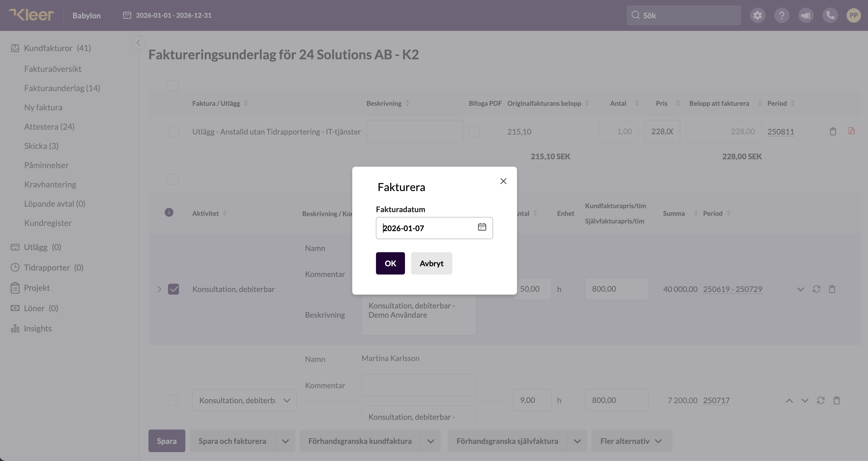
Task: Click the Kleer logo
Action: [x=31, y=15]
